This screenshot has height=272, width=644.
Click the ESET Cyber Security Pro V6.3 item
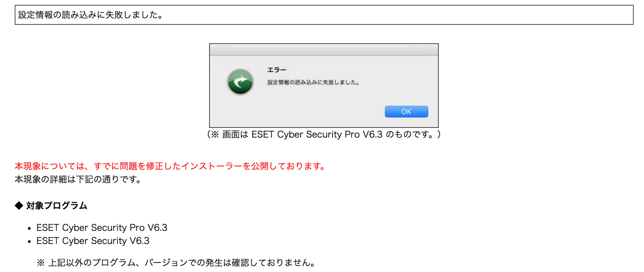[x=102, y=228]
